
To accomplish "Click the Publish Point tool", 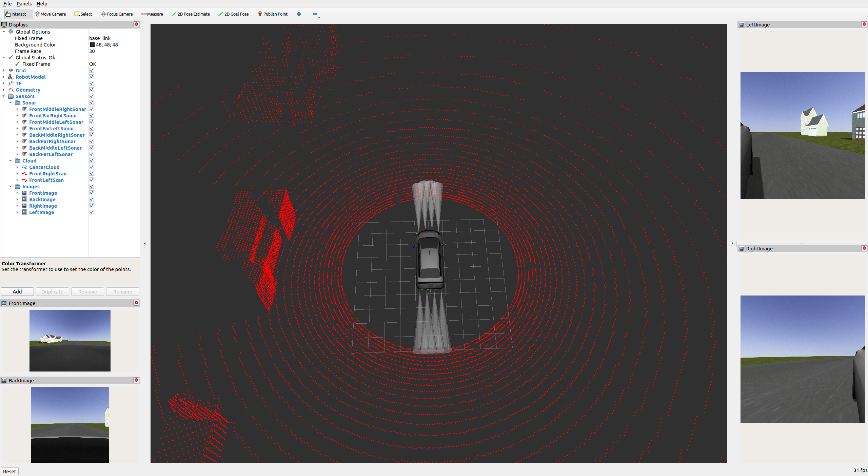I will tap(273, 14).
